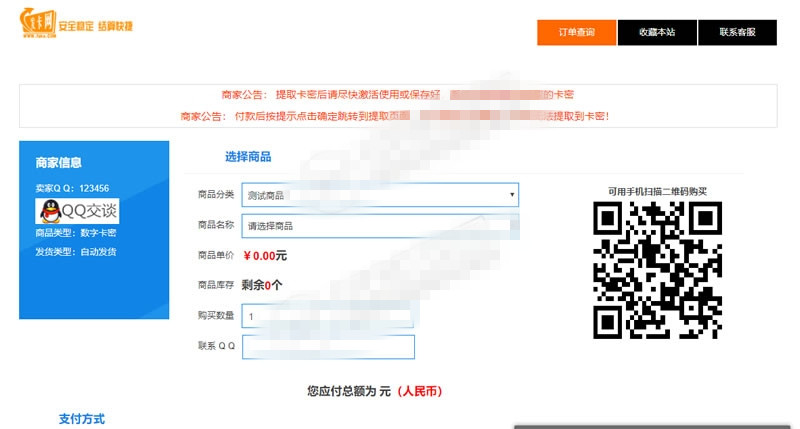The image size is (800, 429).
Task: Click the ¥0.00元 unit price
Action: point(265,256)
